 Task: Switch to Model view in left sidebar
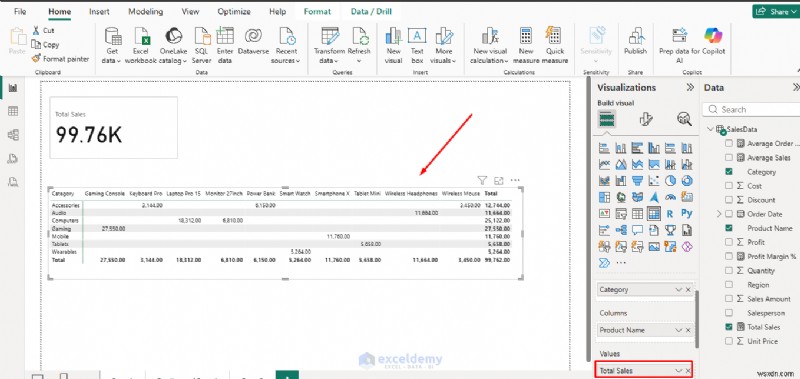[x=13, y=135]
